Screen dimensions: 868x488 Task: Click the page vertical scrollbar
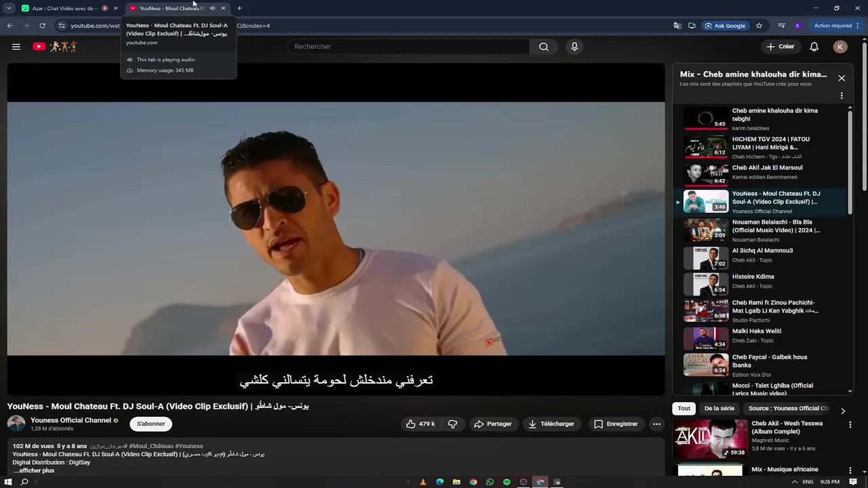coord(864,115)
